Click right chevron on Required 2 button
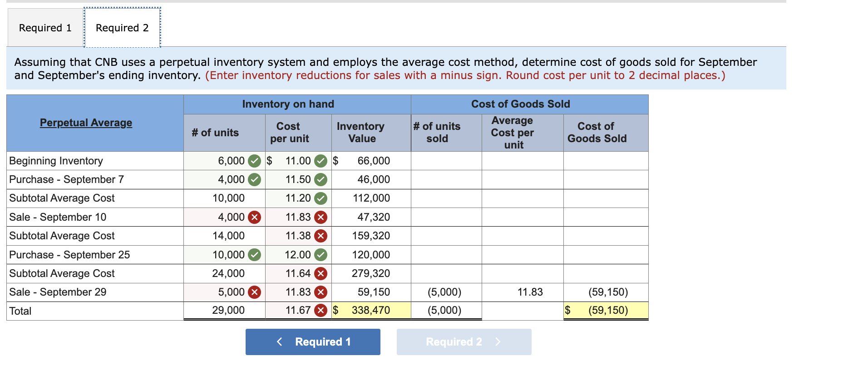Screen dimensions: 868x366 coord(498,341)
